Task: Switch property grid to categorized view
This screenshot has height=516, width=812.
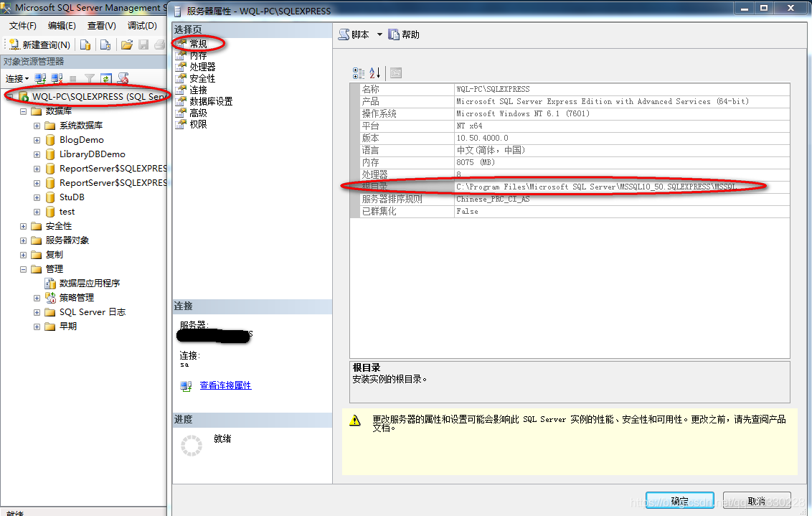Action: point(359,73)
